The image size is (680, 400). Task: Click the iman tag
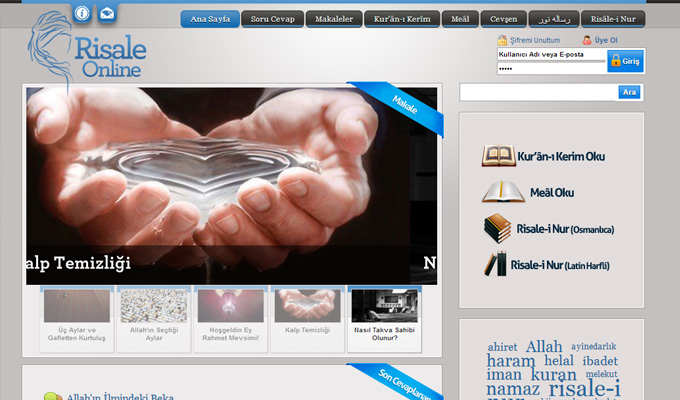pyautogui.click(x=504, y=375)
